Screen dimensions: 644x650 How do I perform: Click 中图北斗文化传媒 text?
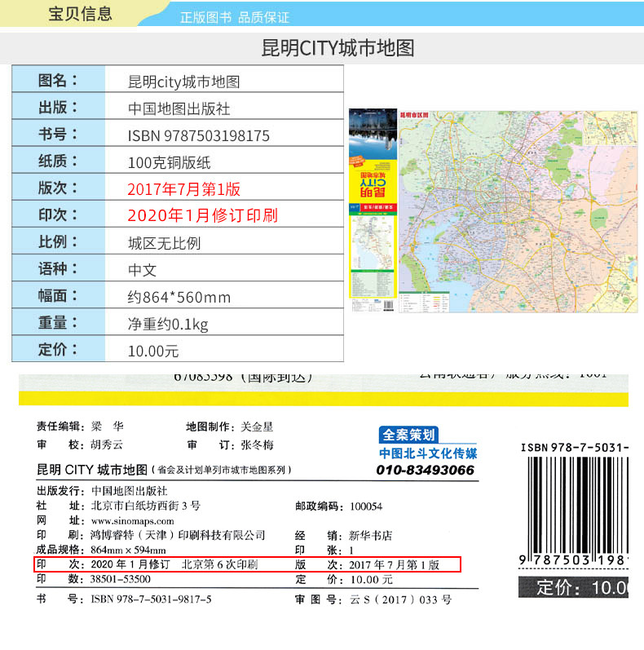(428, 453)
